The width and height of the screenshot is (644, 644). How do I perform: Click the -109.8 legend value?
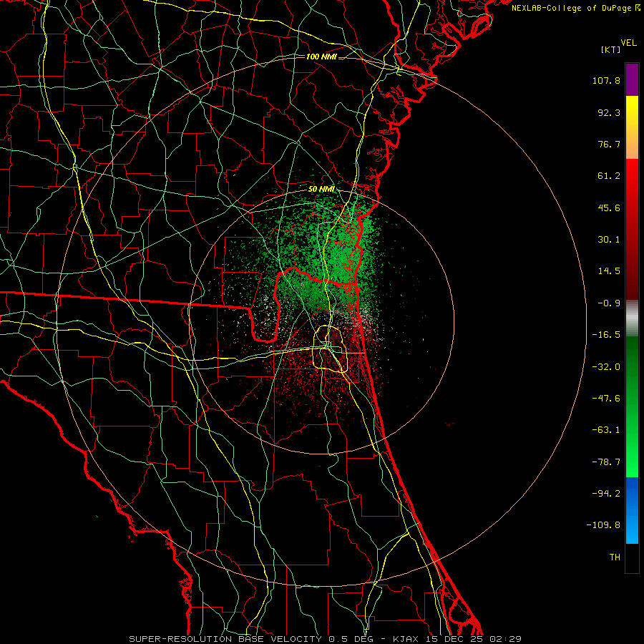pos(603,525)
